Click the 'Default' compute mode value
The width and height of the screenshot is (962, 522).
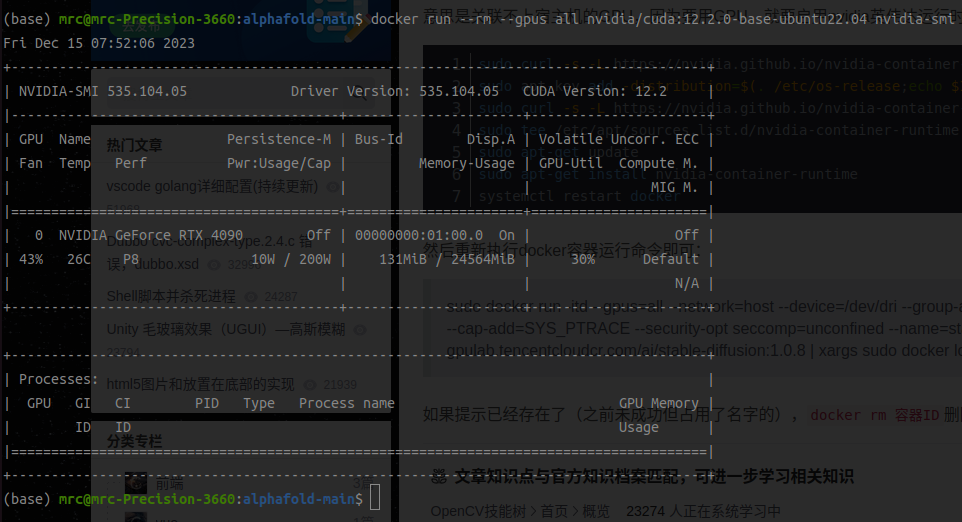(x=671, y=259)
